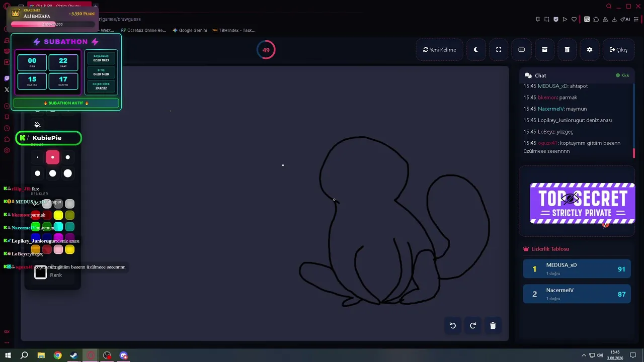Image resolution: width=644 pixels, height=362 pixels.
Task: Open Steam from the taskbar
Action: [x=74, y=355]
